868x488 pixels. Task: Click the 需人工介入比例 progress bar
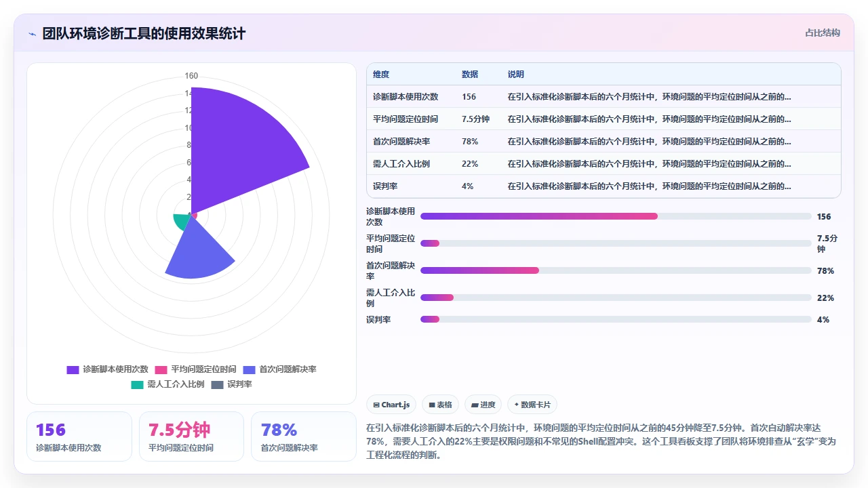coord(616,298)
